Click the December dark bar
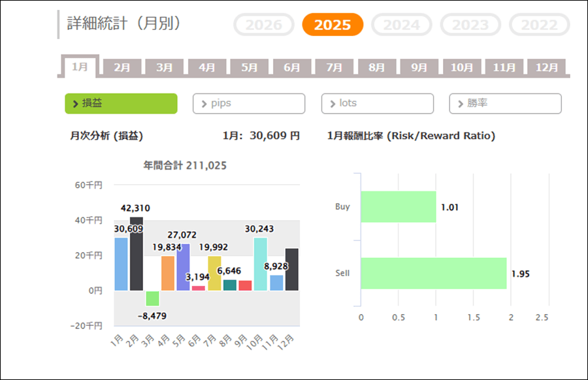This screenshot has width=588, height=380. tap(292, 270)
